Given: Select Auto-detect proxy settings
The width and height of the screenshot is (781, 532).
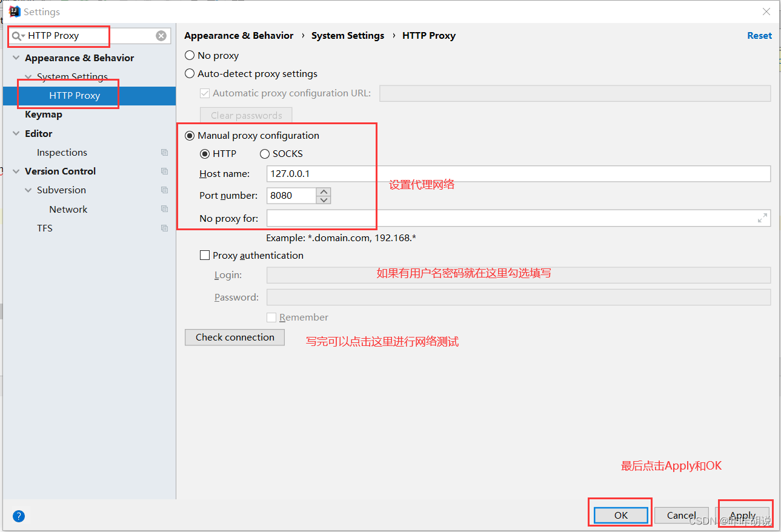Looking at the screenshot, I should click(x=190, y=73).
